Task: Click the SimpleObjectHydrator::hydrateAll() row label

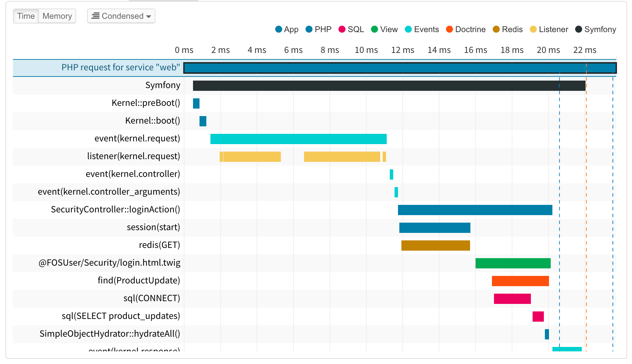Action: (x=110, y=334)
